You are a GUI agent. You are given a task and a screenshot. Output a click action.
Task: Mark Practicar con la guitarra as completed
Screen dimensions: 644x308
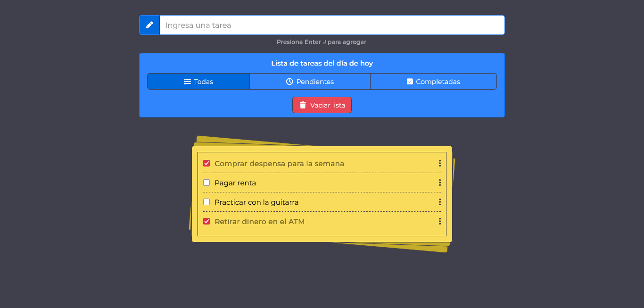[x=206, y=201]
